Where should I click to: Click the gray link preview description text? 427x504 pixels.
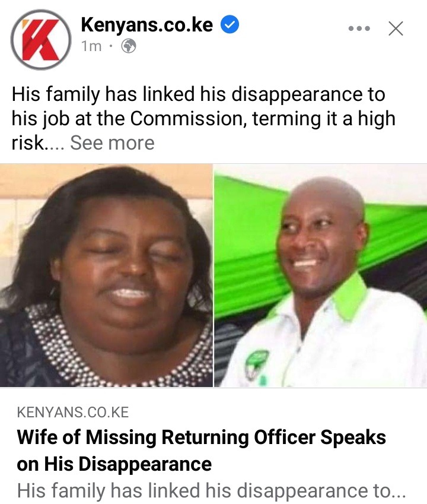pyautogui.click(x=211, y=490)
